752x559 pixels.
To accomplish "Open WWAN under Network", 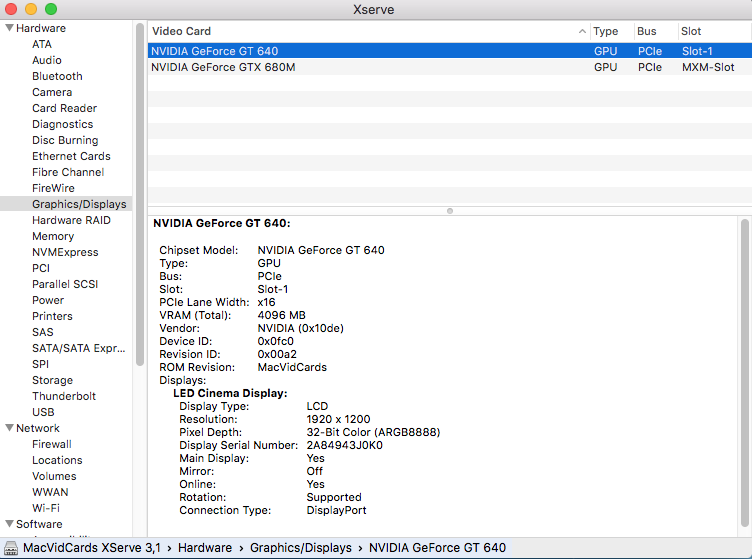I will point(50,492).
